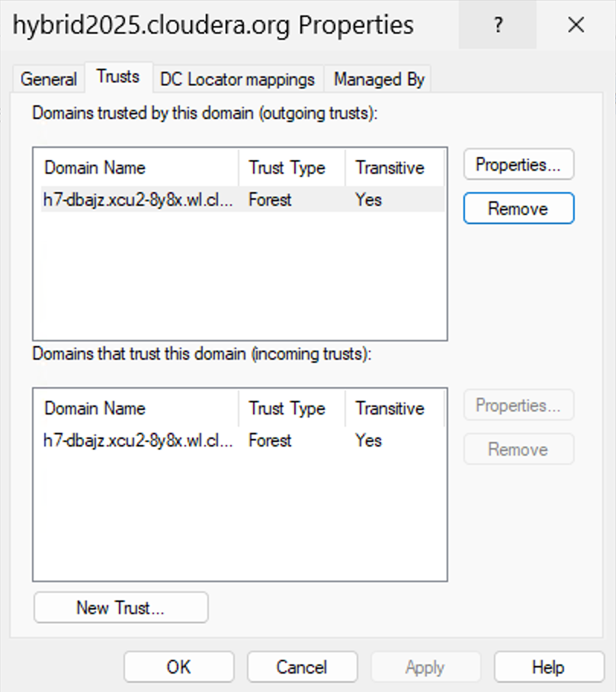Confirm with the OK button
Viewport: 616px width, 692px height.
point(179,667)
